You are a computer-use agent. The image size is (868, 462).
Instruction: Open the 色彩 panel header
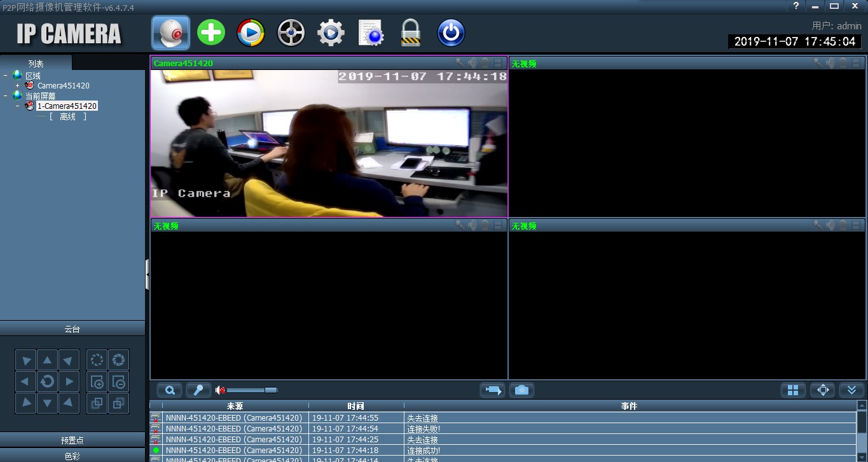(72, 456)
